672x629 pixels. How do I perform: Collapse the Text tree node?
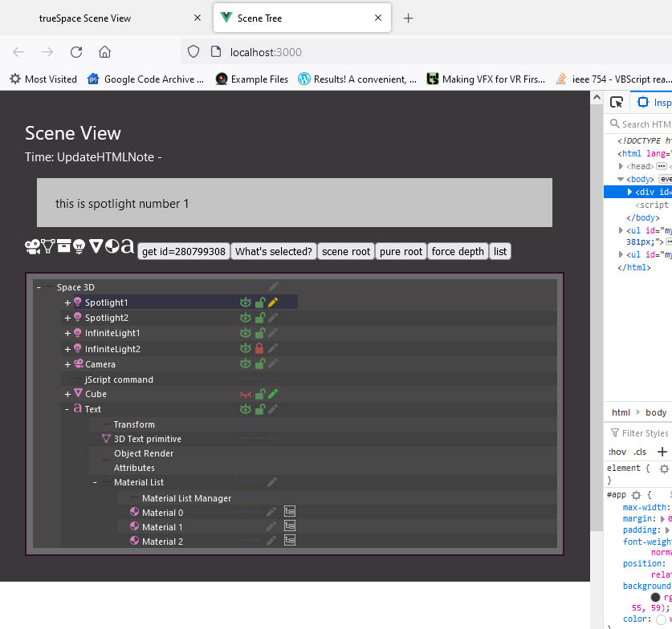point(67,409)
